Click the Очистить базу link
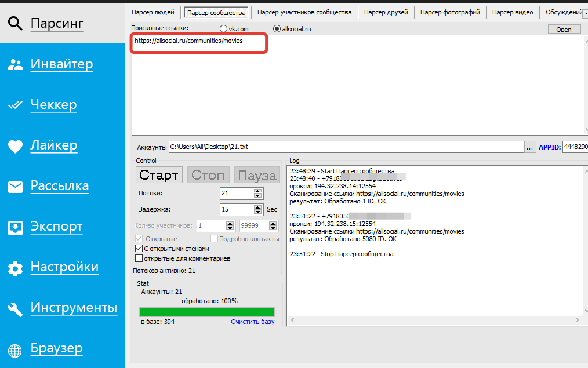 tap(253, 322)
